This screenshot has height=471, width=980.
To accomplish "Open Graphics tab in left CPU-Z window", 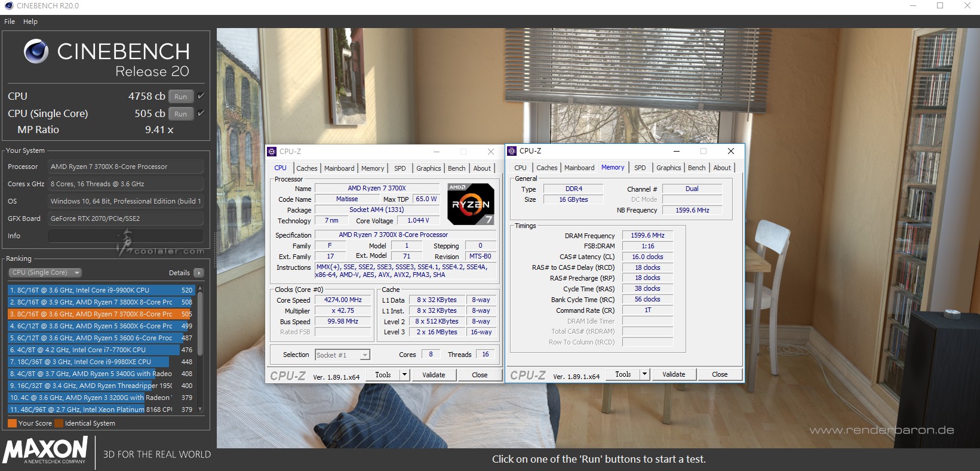I will tap(429, 168).
